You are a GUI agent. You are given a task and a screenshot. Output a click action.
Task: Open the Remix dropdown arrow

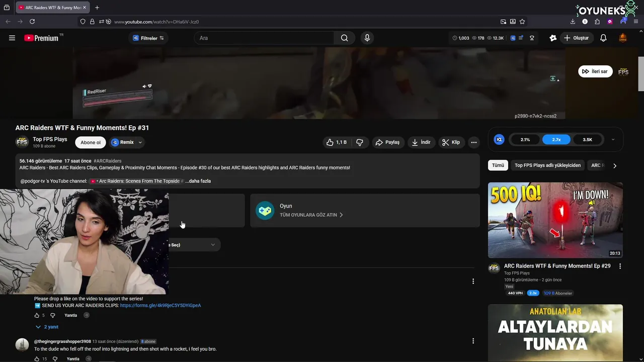tap(140, 142)
